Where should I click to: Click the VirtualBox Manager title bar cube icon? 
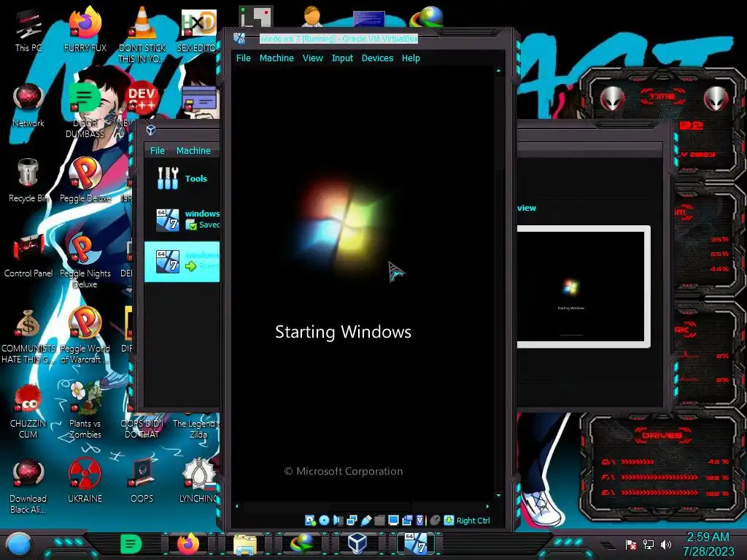[150, 130]
